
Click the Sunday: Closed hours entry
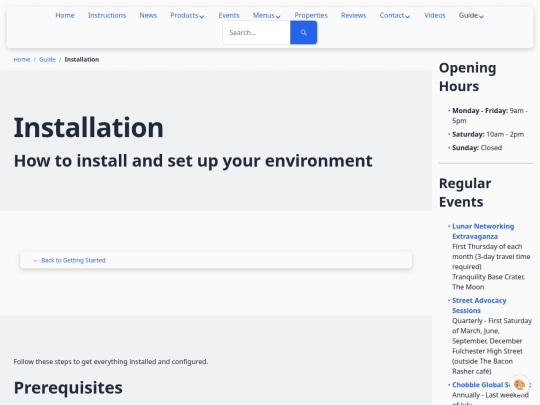coord(477,148)
